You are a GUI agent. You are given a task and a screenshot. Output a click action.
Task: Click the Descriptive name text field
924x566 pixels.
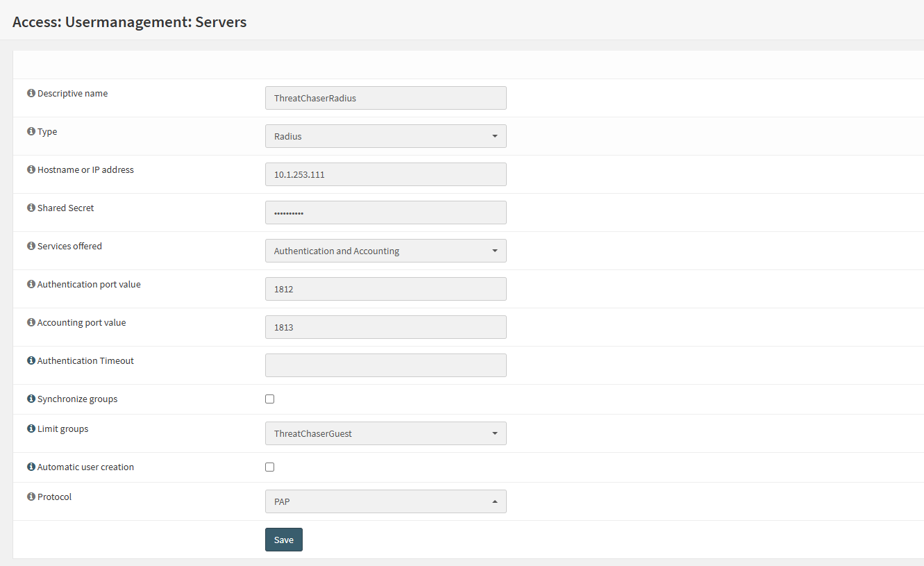click(385, 98)
